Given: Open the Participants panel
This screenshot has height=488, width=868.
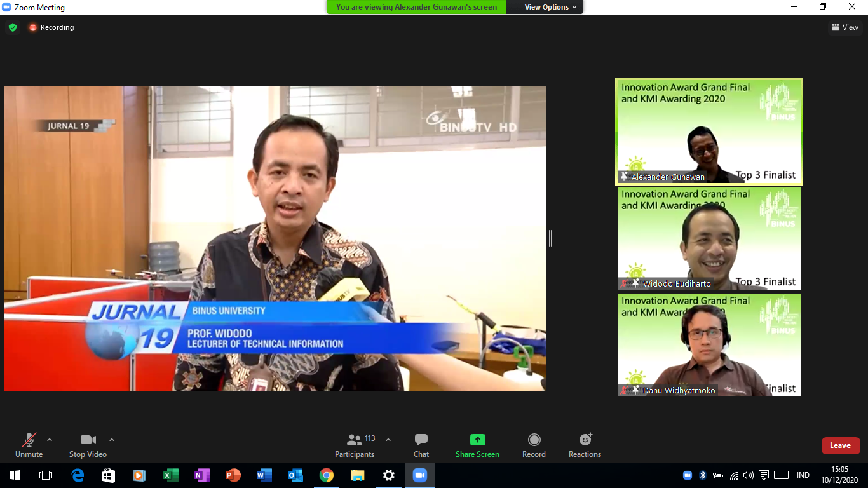Looking at the screenshot, I should tap(355, 445).
